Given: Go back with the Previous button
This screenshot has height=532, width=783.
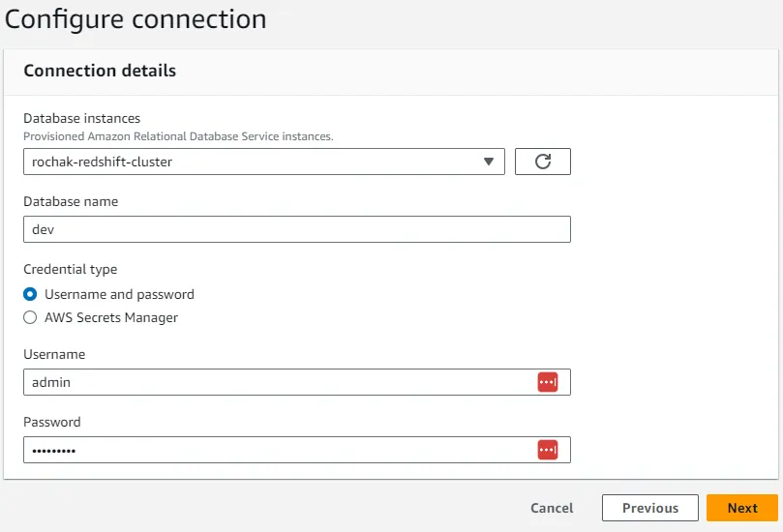Looking at the screenshot, I should pos(650,508).
